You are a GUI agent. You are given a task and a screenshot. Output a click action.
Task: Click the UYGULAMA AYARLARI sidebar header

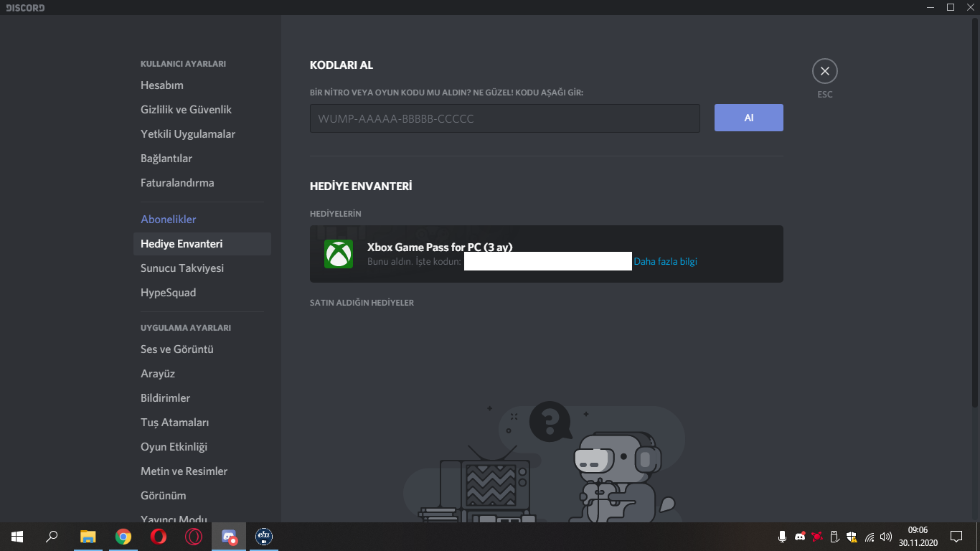coord(186,328)
